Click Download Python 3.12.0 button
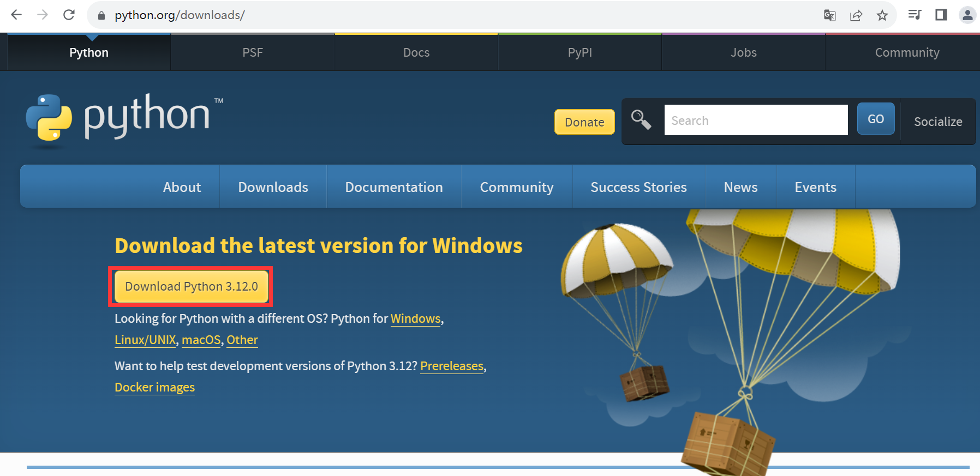The image size is (980, 476). (x=192, y=286)
